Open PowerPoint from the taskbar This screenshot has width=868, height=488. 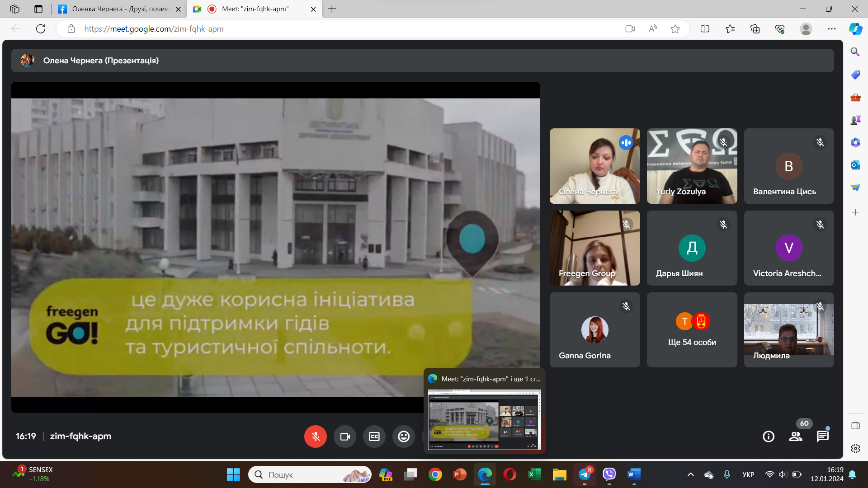click(460, 474)
